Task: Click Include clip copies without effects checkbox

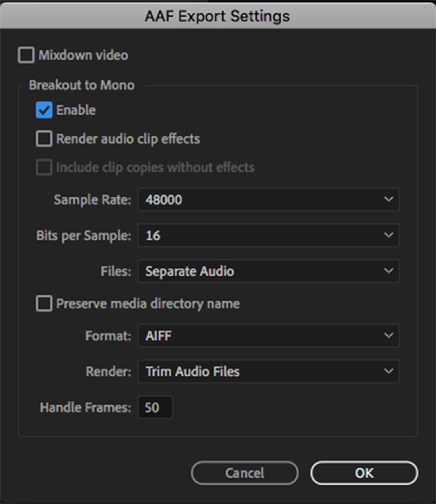Action: [44, 167]
